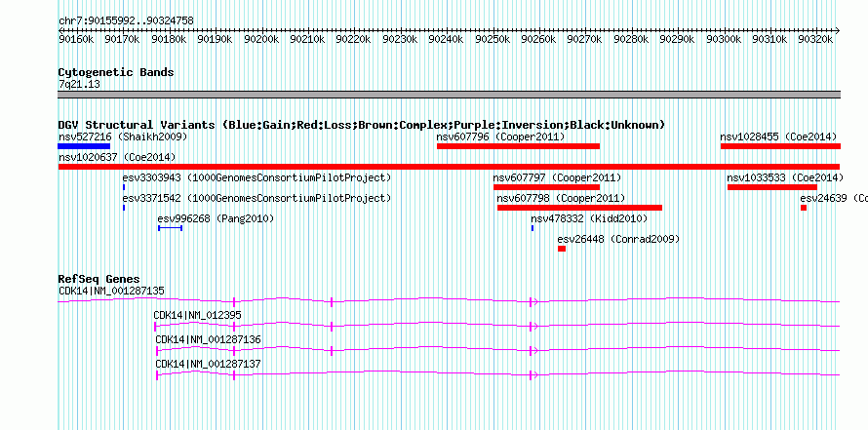This screenshot has width=868, height=430.
Task: Click the blue nsv527216 gain variant bar
Action: click(84, 146)
